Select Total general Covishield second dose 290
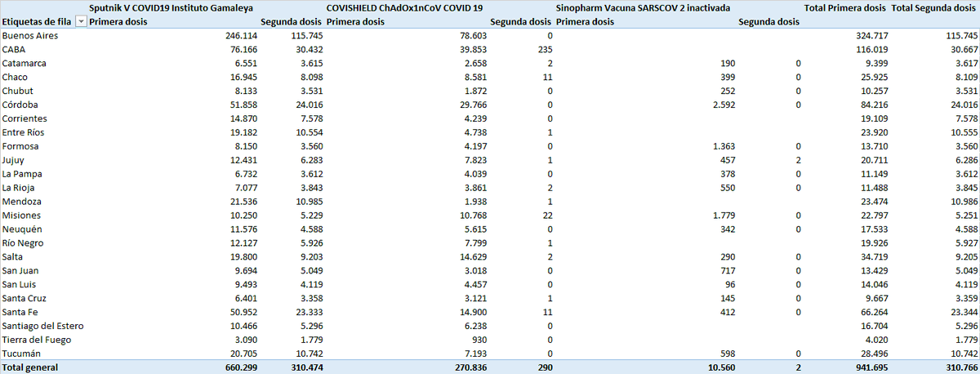The height and width of the screenshot is (374, 980). (544, 368)
